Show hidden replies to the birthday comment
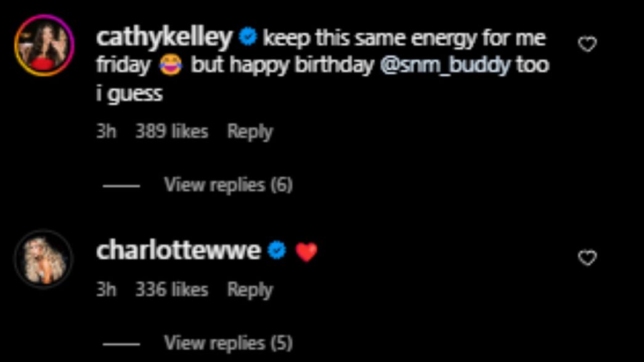This screenshot has width=644, height=362. coord(229,184)
